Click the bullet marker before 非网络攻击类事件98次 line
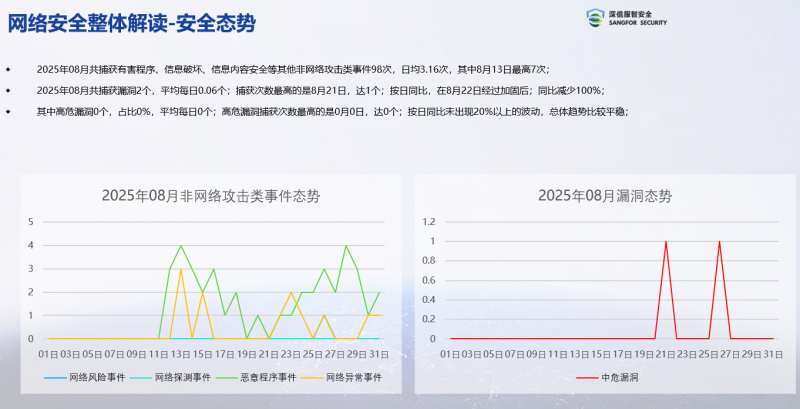 click(8, 69)
